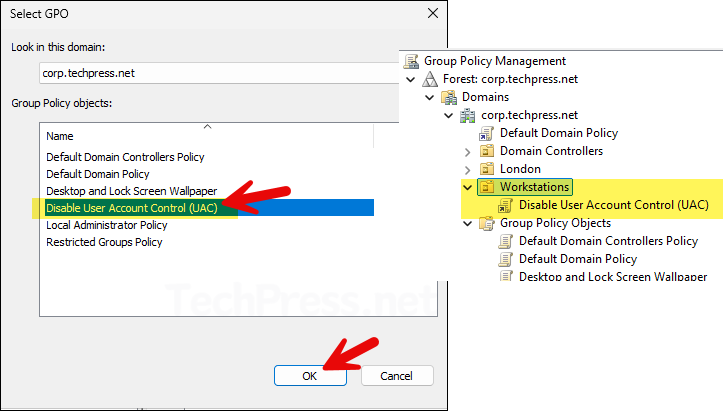Select Group Policy Objects label

coord(555,223)
